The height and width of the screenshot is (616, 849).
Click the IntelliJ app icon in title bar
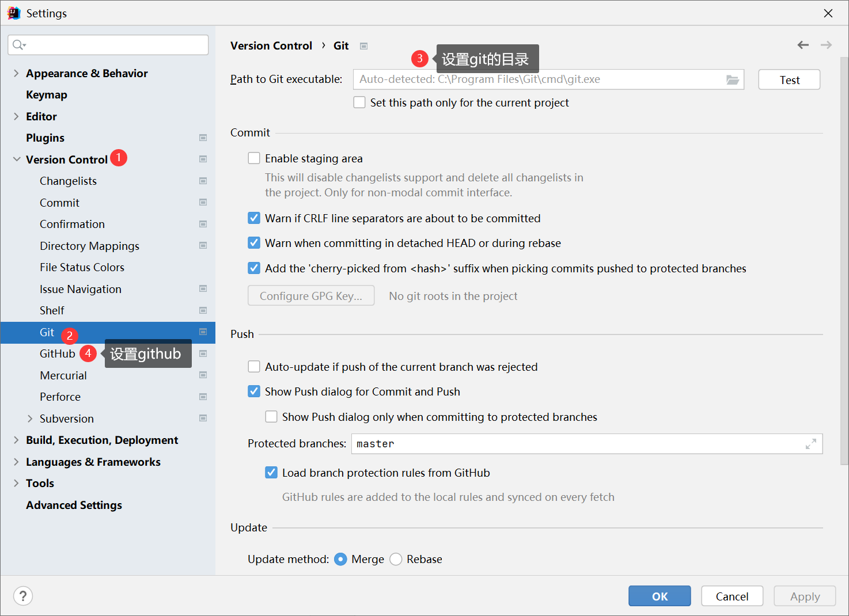click(14, 13)
